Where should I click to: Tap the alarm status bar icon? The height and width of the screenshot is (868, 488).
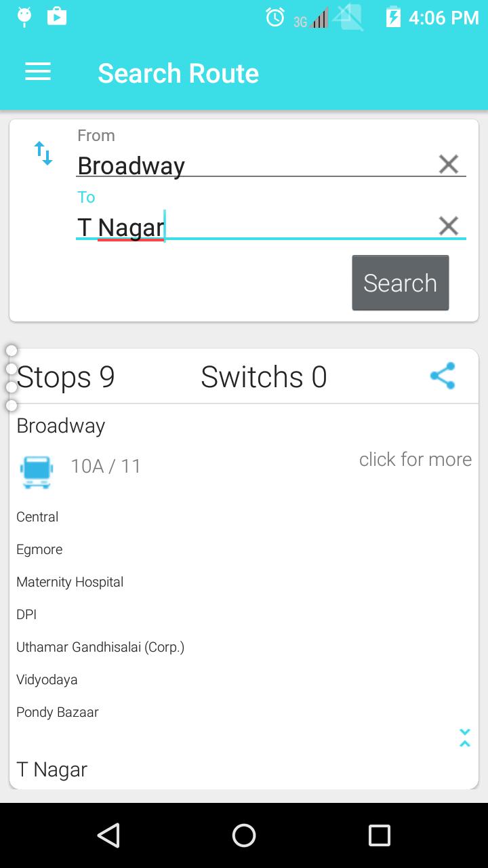tap(275, 18)
